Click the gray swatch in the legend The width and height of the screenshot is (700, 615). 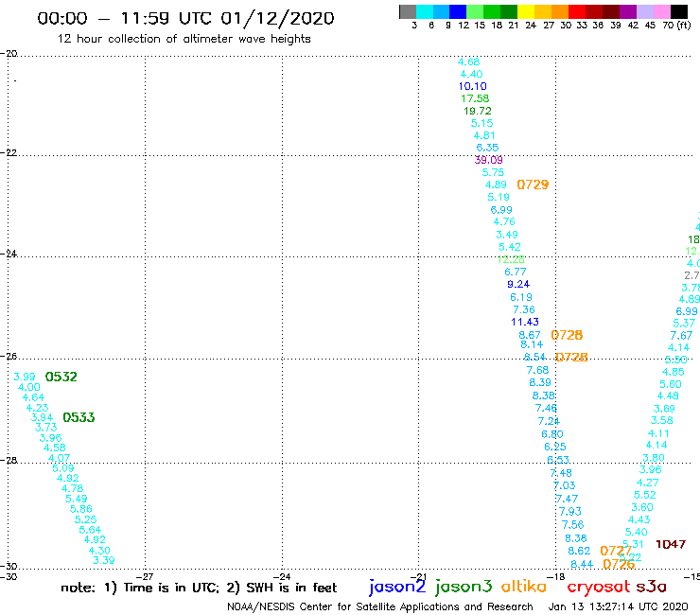[x=408, y=11]
